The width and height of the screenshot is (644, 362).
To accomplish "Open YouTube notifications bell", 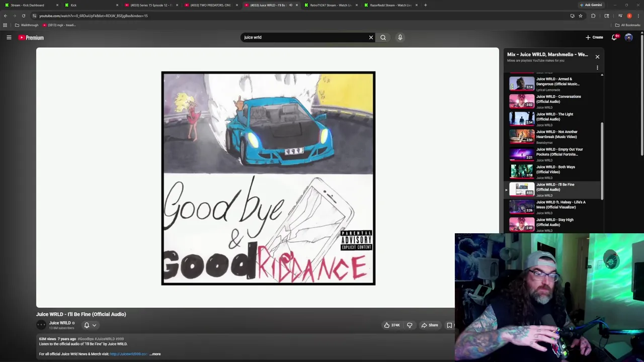I will (614, 37).
